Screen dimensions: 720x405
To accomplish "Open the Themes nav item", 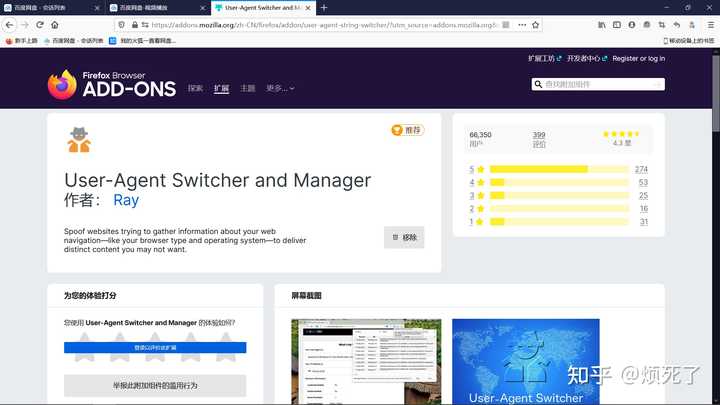I will tap(248, 88).
